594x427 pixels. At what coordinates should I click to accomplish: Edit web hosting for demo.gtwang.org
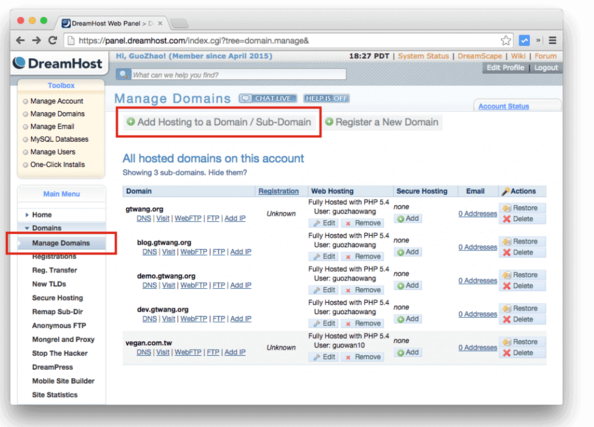(x=324, y=290)
